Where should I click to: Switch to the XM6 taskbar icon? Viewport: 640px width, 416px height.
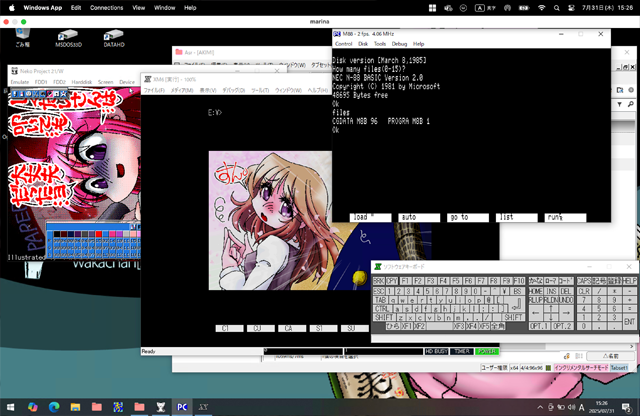(203, 407)
